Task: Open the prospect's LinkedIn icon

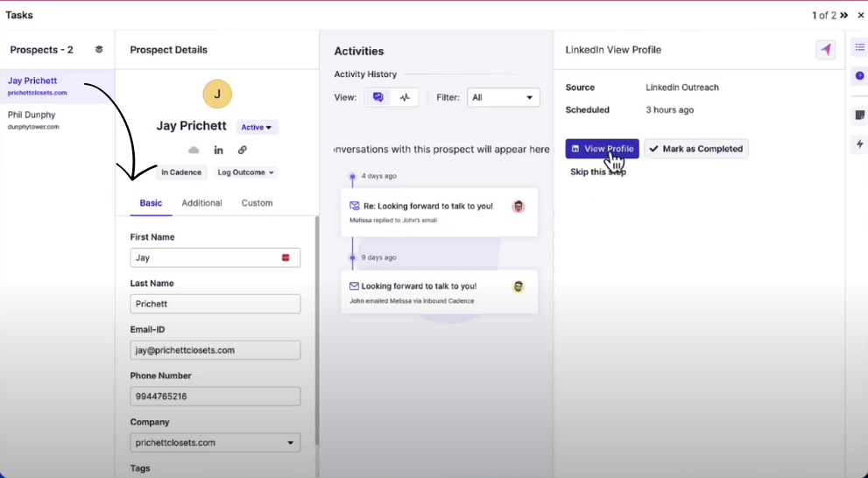Action: [218, 151]
